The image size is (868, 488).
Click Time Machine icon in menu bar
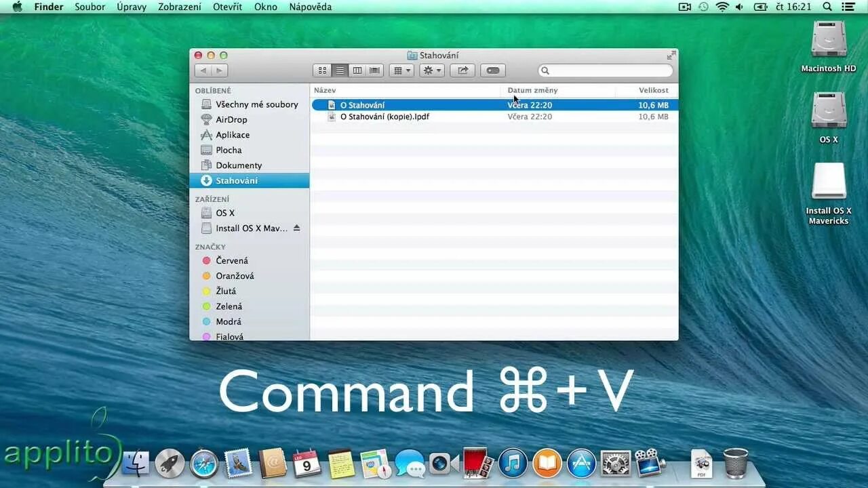[704, 7]
